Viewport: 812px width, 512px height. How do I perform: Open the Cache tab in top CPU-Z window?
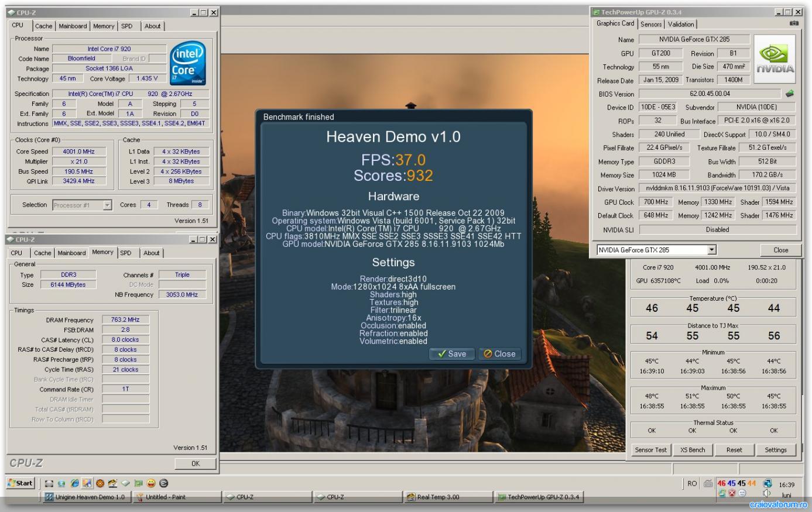point(43,26)
